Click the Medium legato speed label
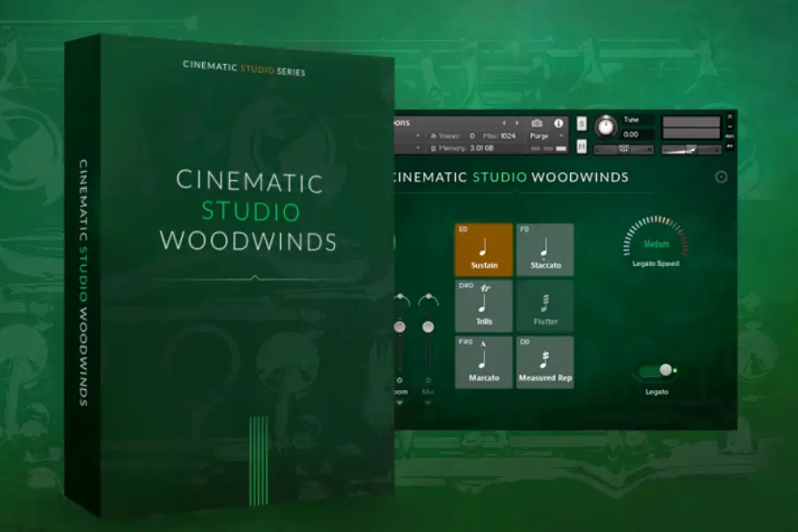Screen dimensions: 798x532 pyautogui.click(x=656, y=245)
